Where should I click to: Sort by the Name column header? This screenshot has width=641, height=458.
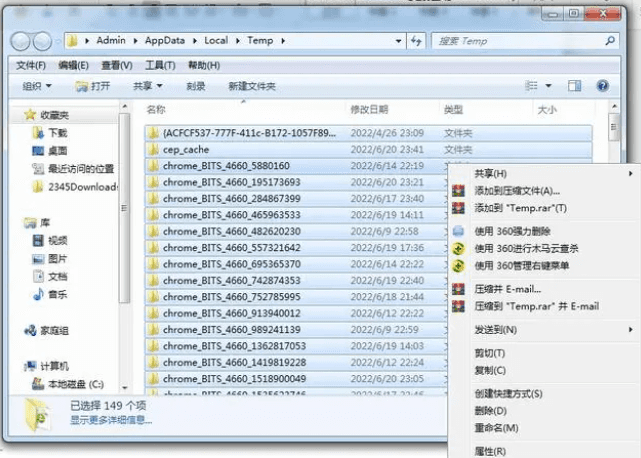click(156, 110)
